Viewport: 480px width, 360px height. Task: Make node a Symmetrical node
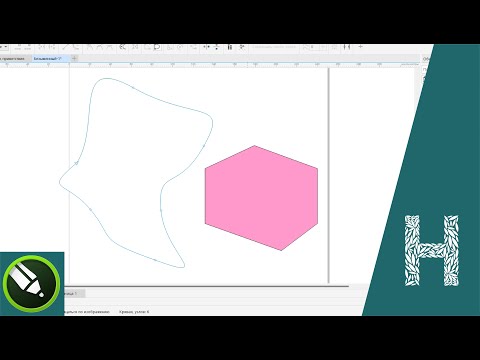coord(109,47)
